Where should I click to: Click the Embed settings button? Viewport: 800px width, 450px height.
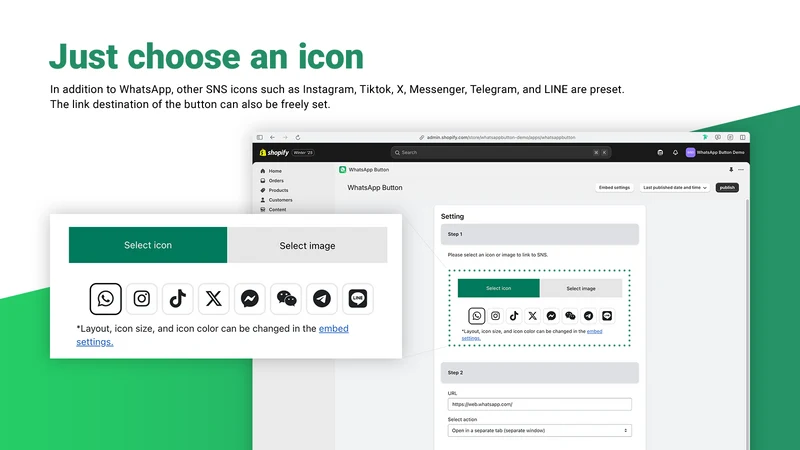point(614,188)
